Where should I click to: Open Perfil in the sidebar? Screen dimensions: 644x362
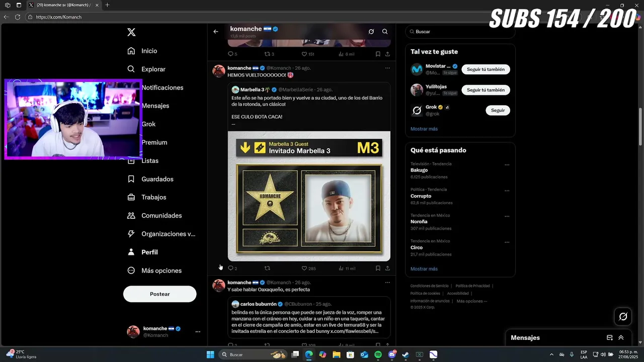click(x=142, y=252)
